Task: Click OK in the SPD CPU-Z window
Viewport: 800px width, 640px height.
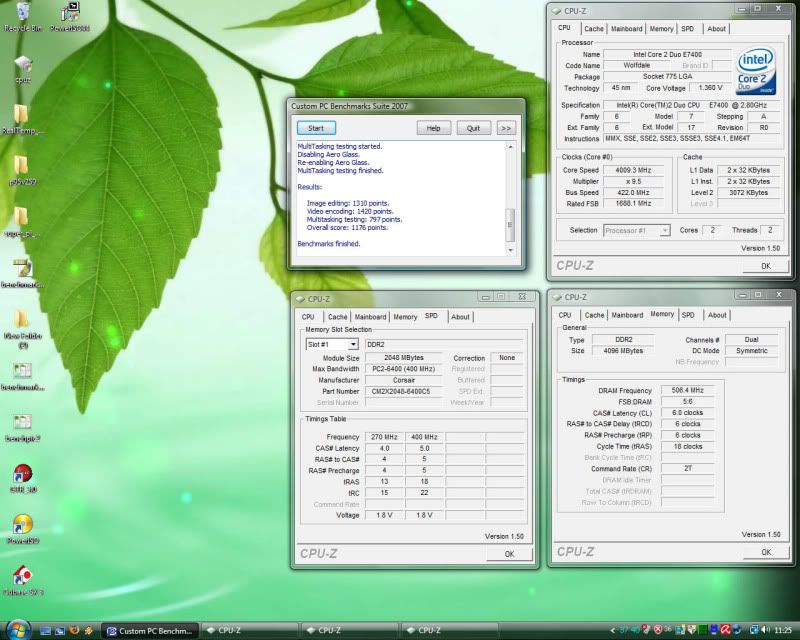Action: coord(509,553)
